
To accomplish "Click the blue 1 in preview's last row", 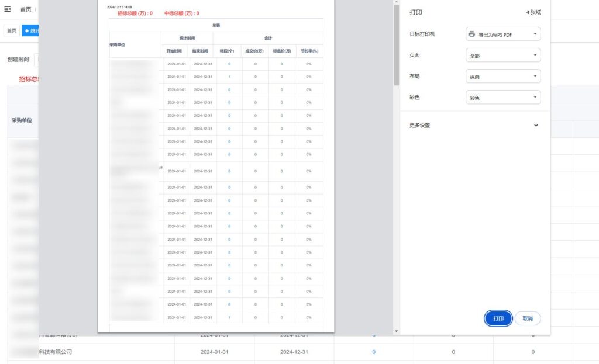I will coord(229,317).
